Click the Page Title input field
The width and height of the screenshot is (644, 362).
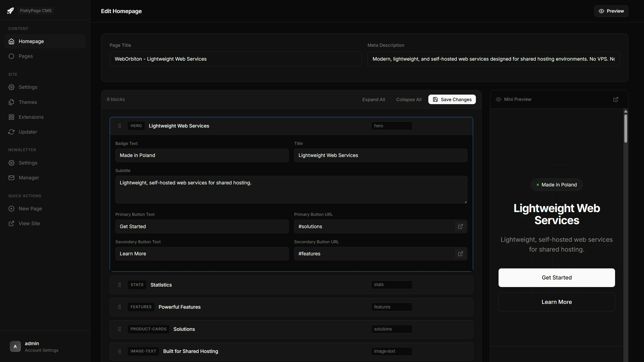coord(236,59)
